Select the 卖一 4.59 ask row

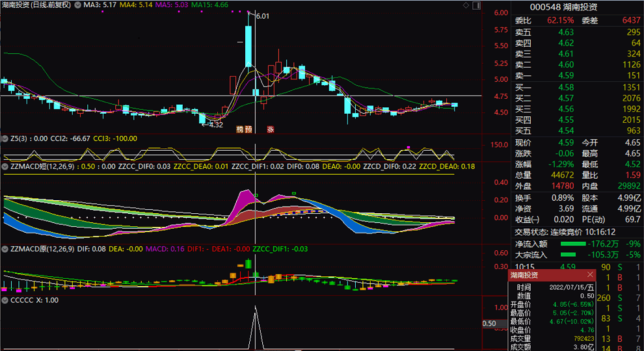[x=578, y=75]
